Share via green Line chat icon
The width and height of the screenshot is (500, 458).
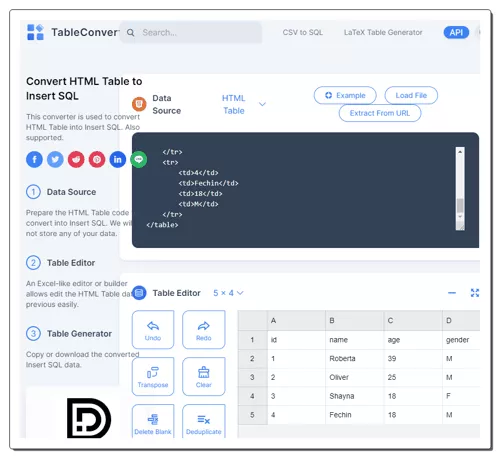click(x=139, y=159)
